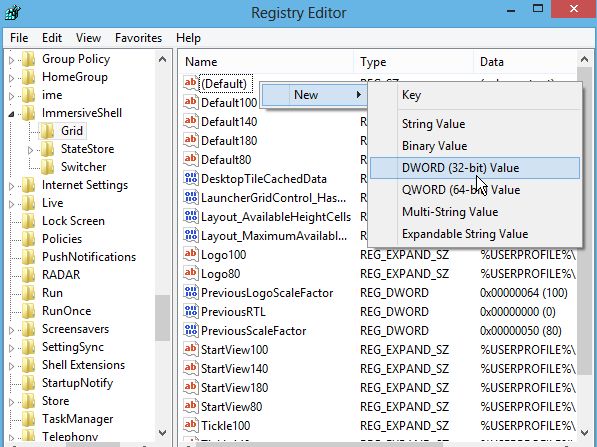Select the StartView80 value name
The image size is (597, 447).
231,407
